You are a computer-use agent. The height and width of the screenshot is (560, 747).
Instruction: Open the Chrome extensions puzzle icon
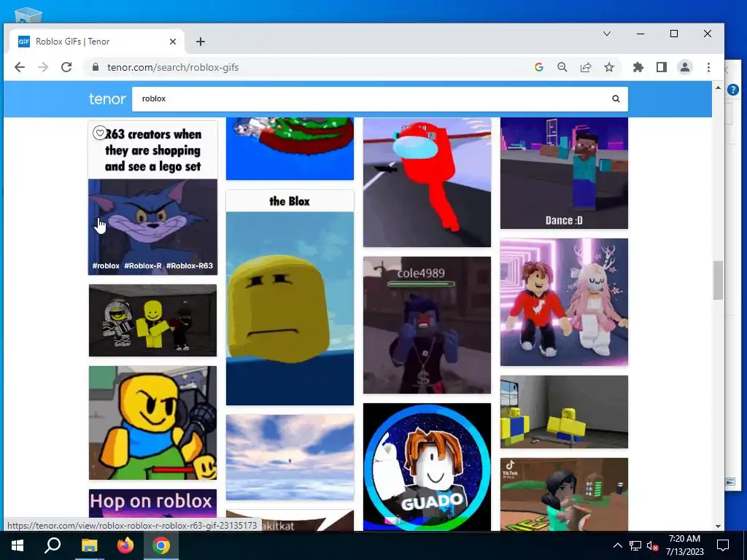click(638, 67)
